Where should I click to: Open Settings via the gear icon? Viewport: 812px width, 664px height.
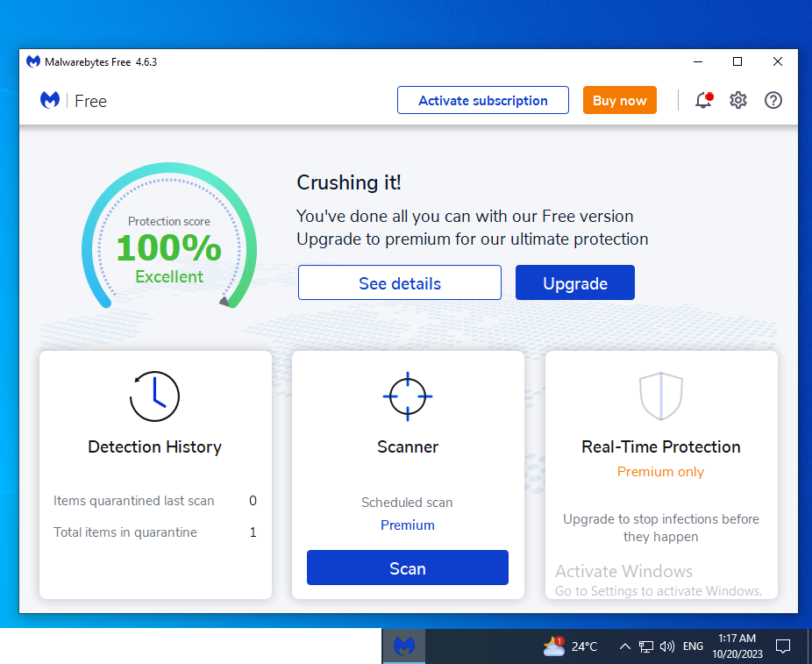(738, 100)
